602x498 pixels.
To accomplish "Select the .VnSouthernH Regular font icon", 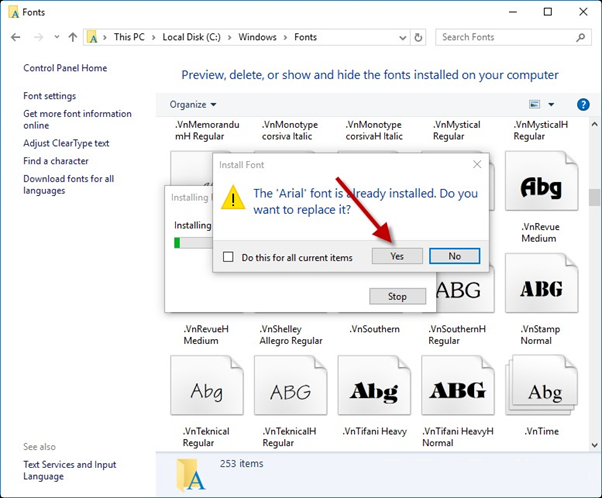I will click(x=466, y=290).
